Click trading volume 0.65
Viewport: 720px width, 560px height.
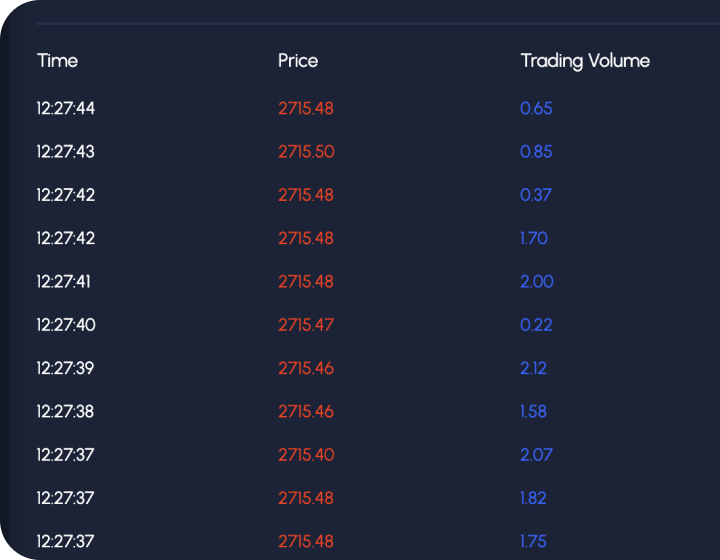click(536, 108)
